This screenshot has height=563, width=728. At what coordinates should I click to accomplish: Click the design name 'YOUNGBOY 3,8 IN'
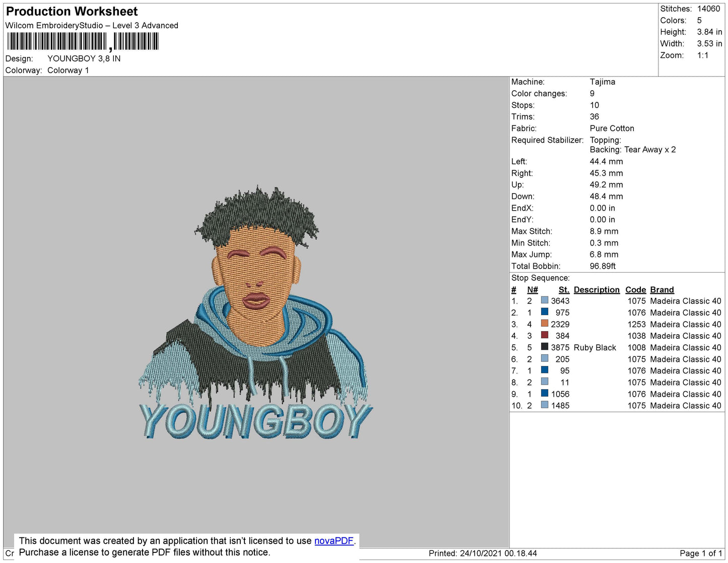(84, 58)
